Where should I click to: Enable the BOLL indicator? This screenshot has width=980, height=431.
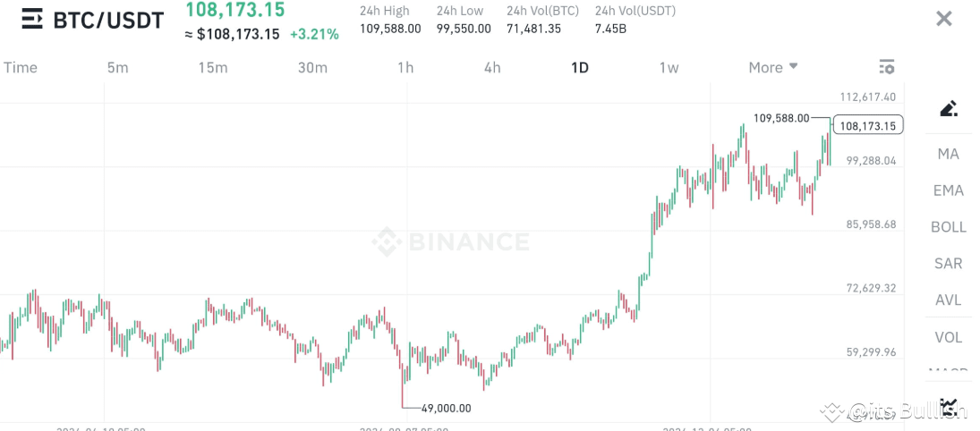pyautogui.click(x=949, y=227)
